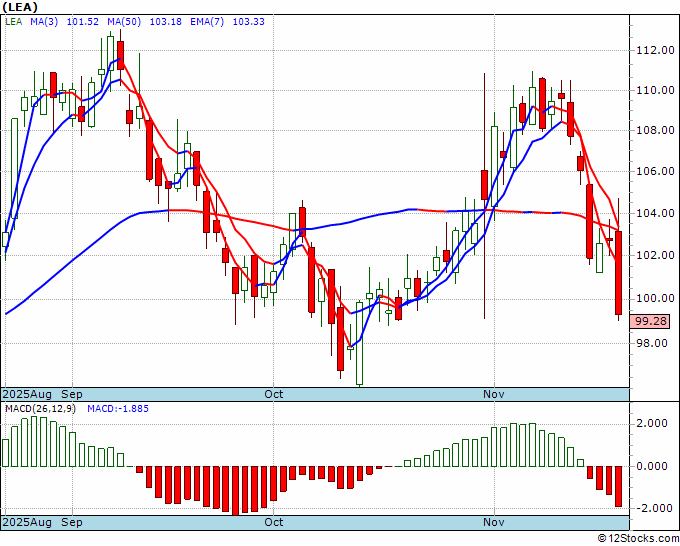Click the 106.00 price axis label
This screenshot has width=680, height=546.
pos(655,171)
